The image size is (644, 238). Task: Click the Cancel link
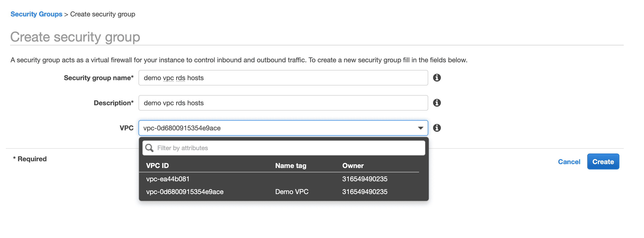(x=569, y=161)
